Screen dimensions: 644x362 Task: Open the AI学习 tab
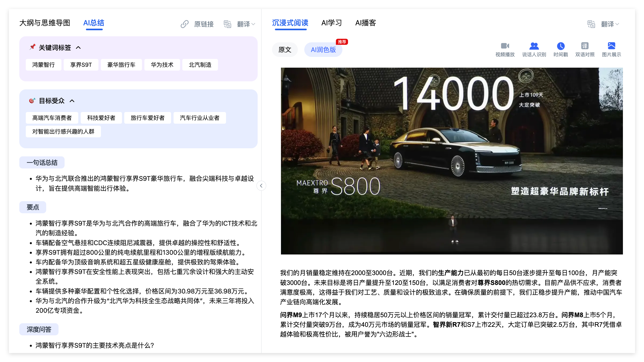(331, 23)
